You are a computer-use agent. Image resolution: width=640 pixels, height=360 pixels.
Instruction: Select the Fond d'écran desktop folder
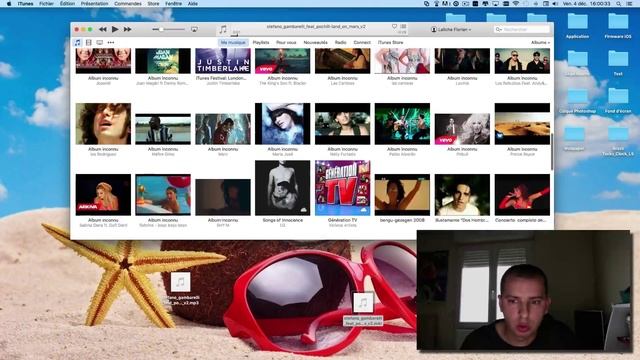[618, 100]
